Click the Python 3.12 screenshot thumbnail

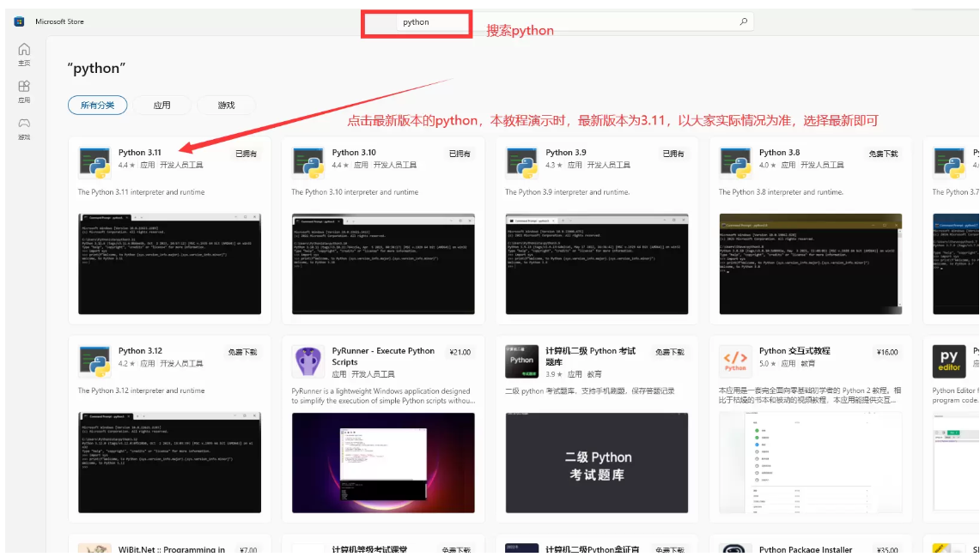click(x=169, y=463)
